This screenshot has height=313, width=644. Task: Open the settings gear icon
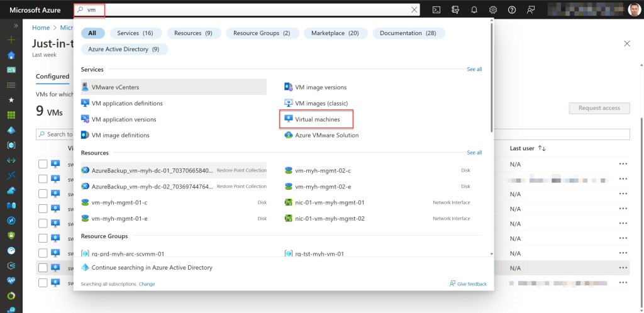pyautogui.click(x=493, y=9)
